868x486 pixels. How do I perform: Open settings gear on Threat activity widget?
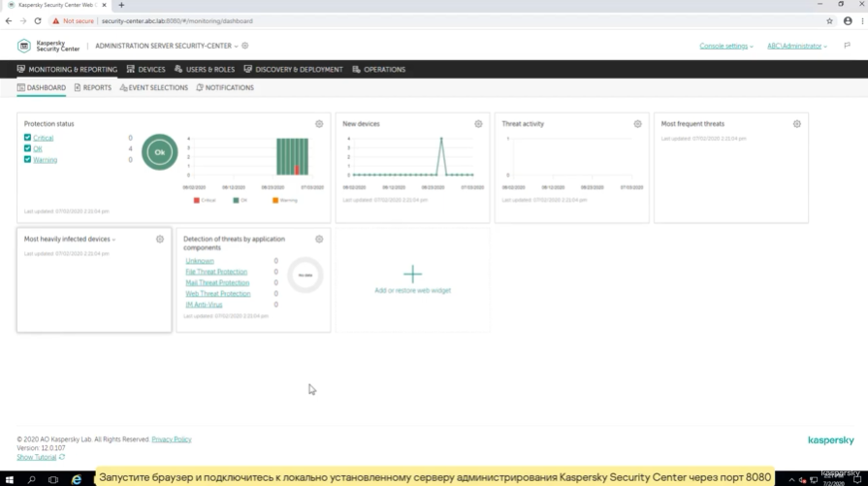click(x=637, y=124)
